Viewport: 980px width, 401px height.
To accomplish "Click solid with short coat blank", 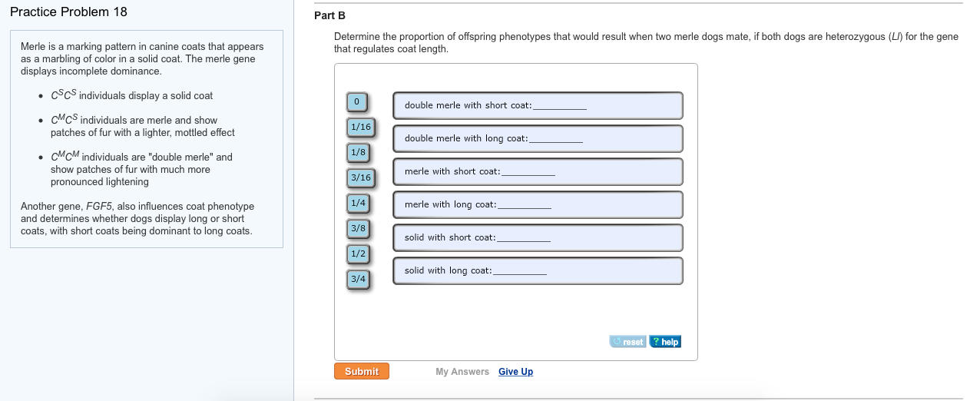I will pos(524,238).
